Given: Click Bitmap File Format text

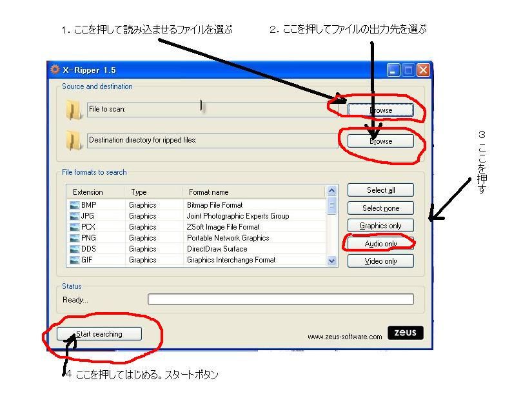Looking at the screenshot, I should coord(215,205).
